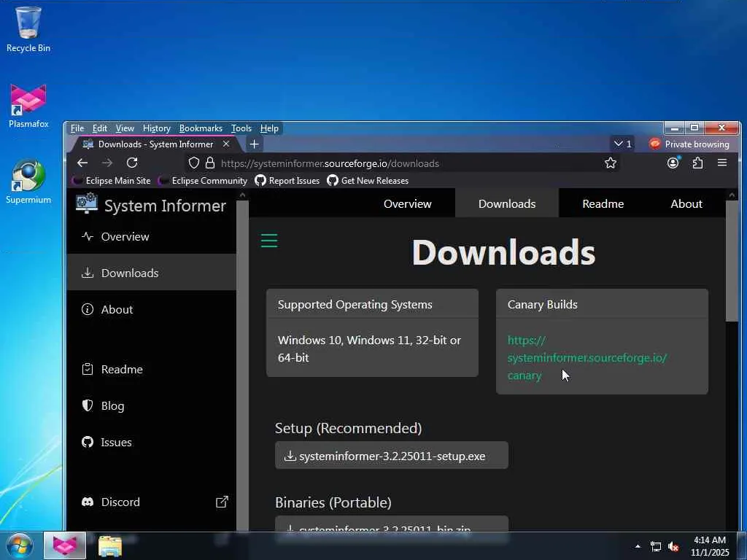Open a new tab with plus button

pos(255,144)
